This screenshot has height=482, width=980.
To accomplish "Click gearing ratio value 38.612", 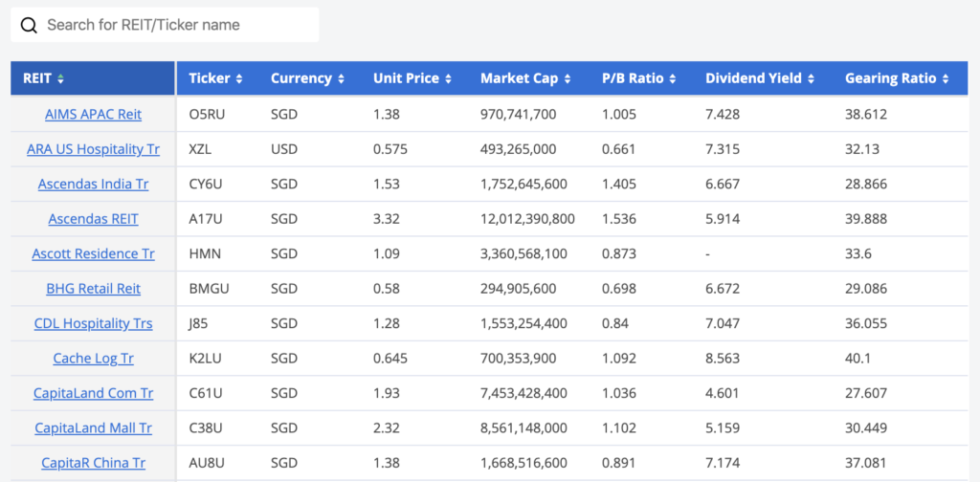I will (865, 114).
